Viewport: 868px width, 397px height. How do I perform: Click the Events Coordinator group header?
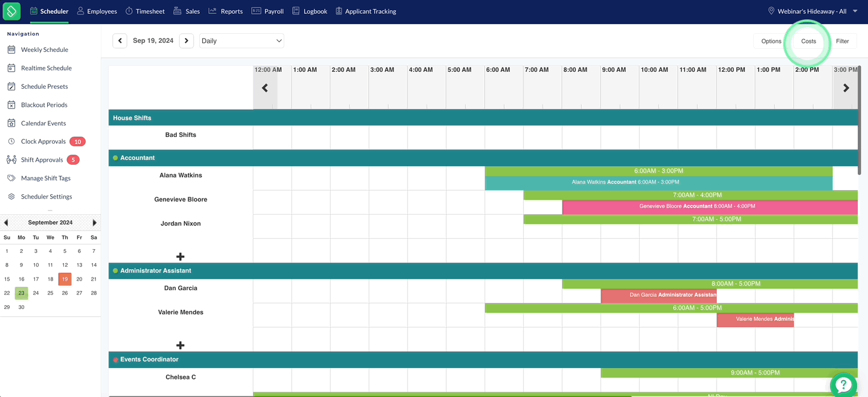tap(483, 360)
